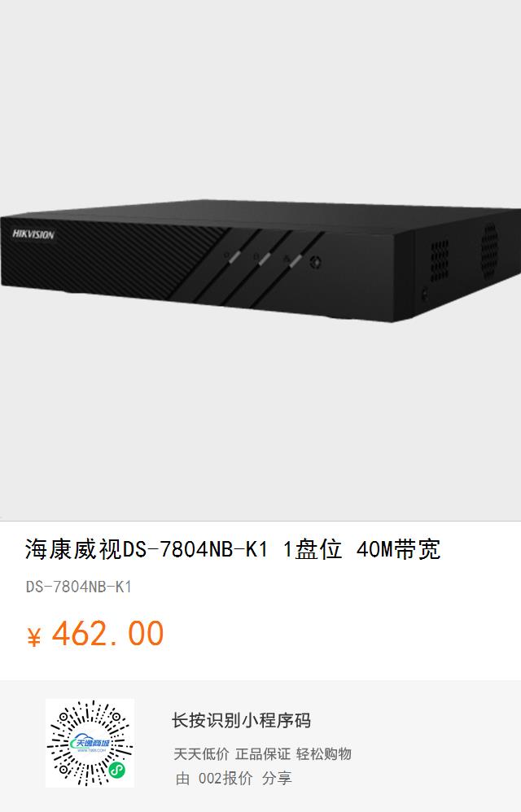Click the Tianyi mall logo inside QR code
The width and height of the screenshot is (521, 812).
[90, 743]
